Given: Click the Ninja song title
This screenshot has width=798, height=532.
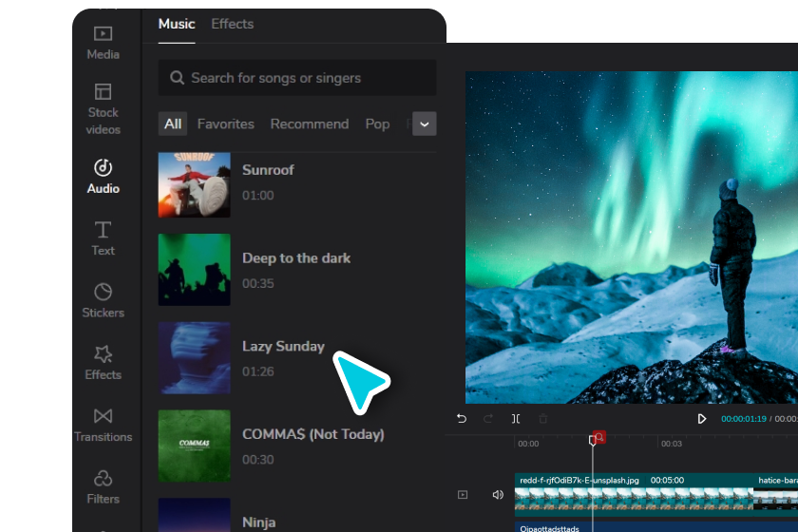Looking at the screenshot, I should [x=259, y=522].
